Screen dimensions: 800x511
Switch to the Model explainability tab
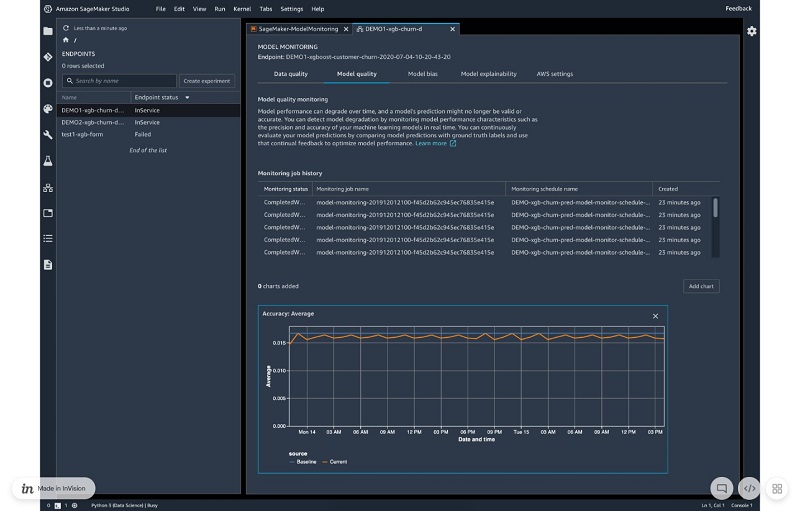(x=488, y=74)
